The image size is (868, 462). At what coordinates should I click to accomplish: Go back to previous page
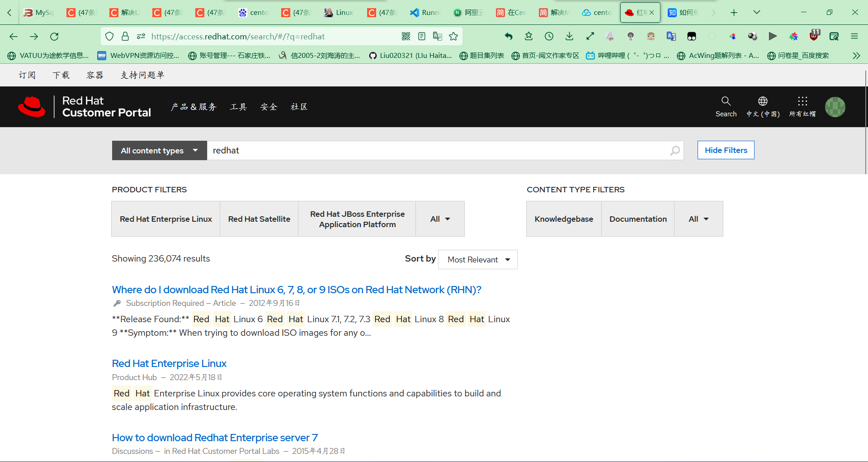coord(14,37)
